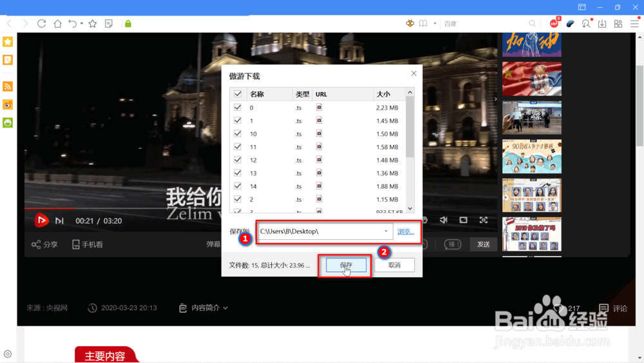Open sidebar Weibo icon
The height and width of the screenshot is (363, 644).
click(8, 105)
